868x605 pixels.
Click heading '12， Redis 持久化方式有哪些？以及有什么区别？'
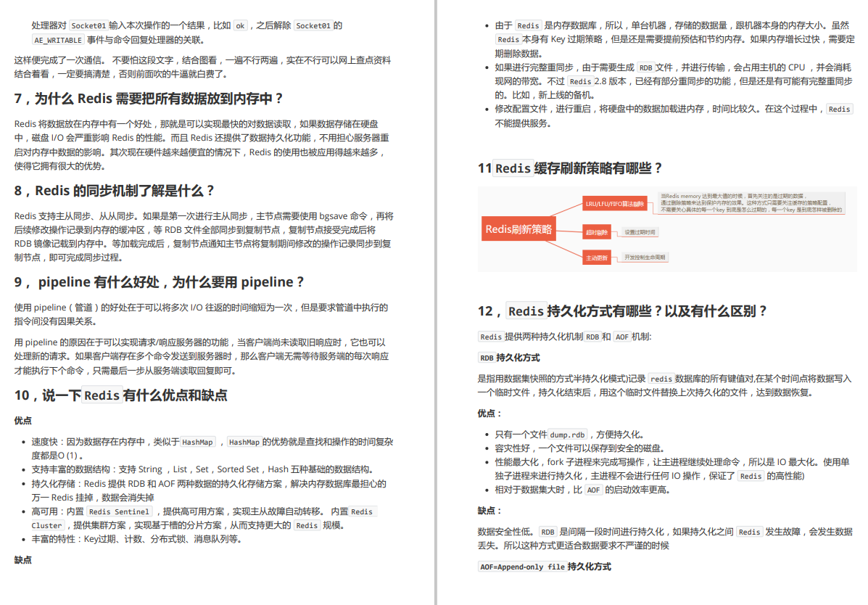pos(622,311)
